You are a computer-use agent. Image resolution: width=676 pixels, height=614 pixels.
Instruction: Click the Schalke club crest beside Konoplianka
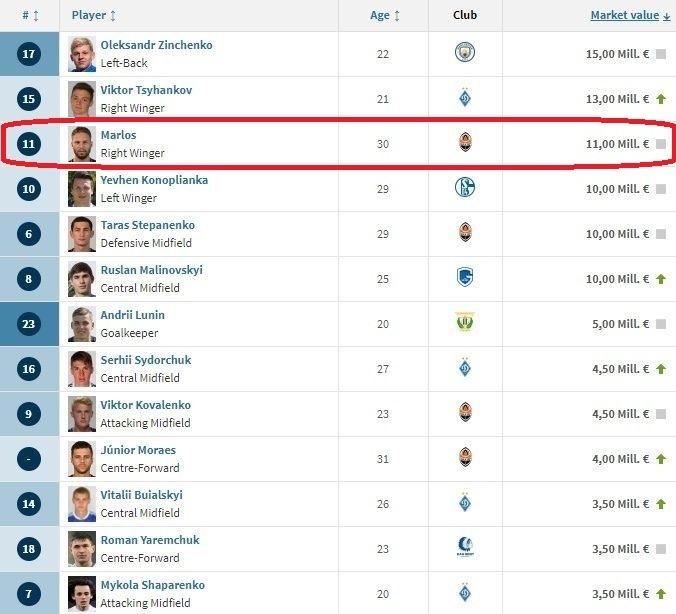click(x=465, y=188)
